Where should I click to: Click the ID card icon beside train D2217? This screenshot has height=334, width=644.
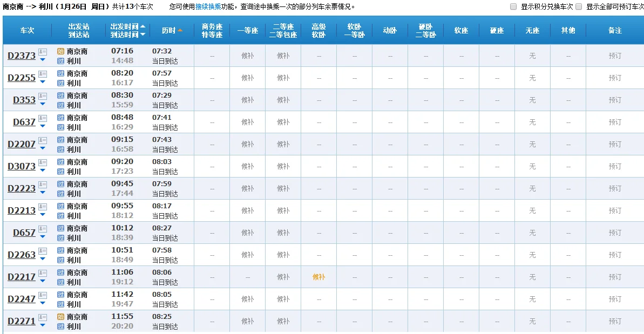coord(42,274)
